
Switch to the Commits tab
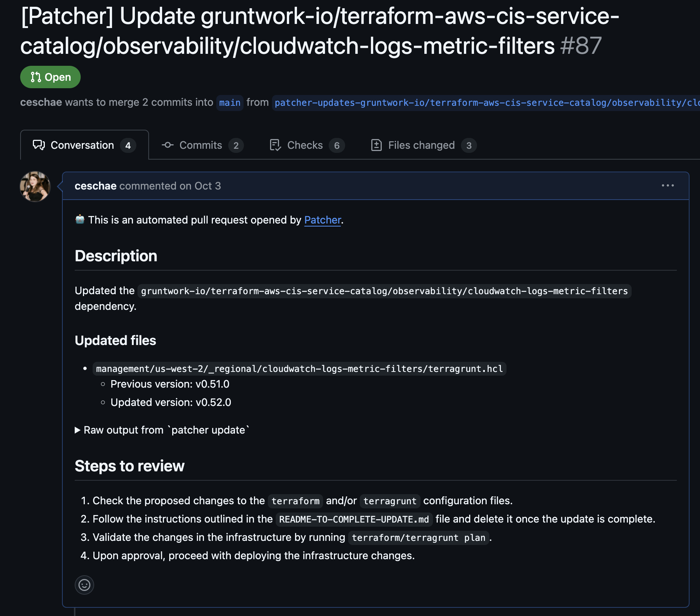click(x=202, y=145)
